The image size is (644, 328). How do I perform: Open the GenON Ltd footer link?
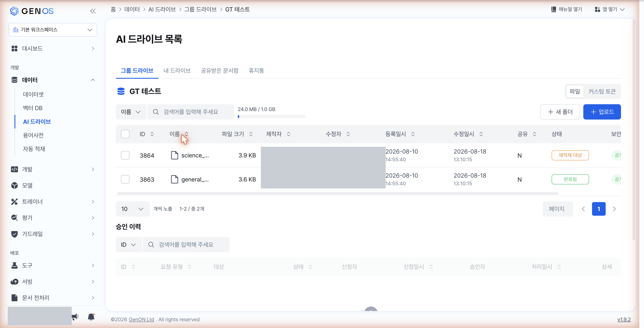coord(141,319)
